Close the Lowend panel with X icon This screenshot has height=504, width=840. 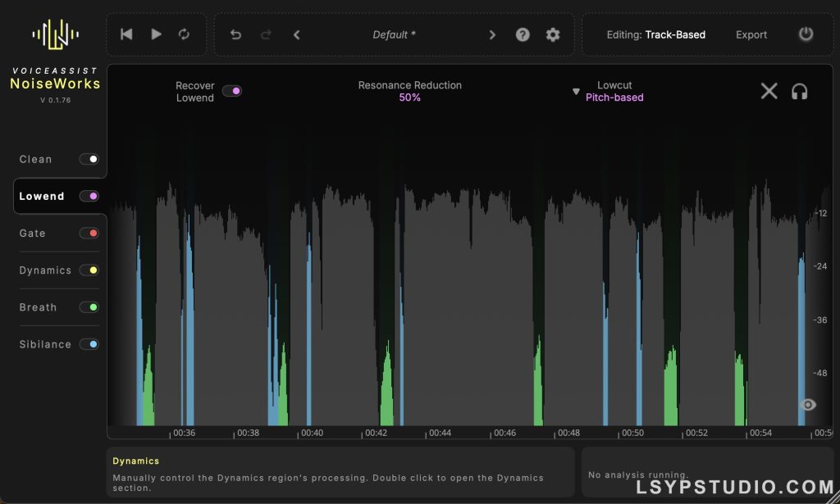pyautogui.click(x=769, y=91)
